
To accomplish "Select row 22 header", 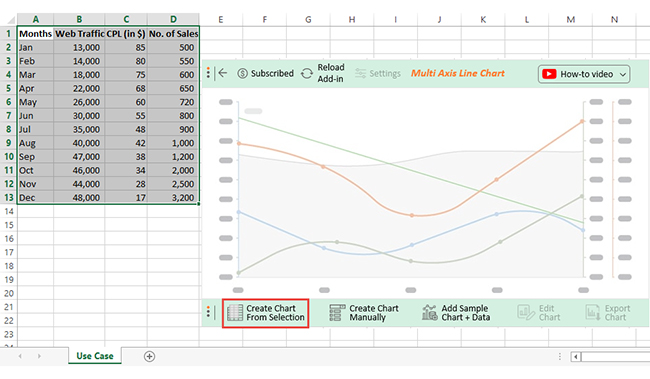I will click(x=8, y=321).
